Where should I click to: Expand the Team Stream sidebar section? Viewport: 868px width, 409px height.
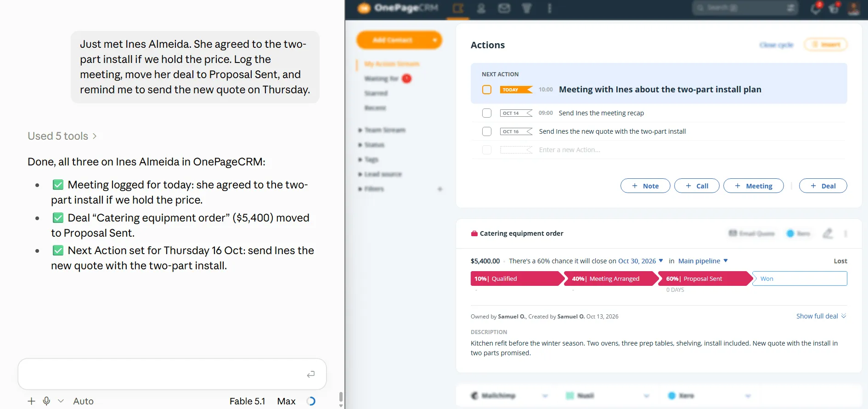coord(382,130)
